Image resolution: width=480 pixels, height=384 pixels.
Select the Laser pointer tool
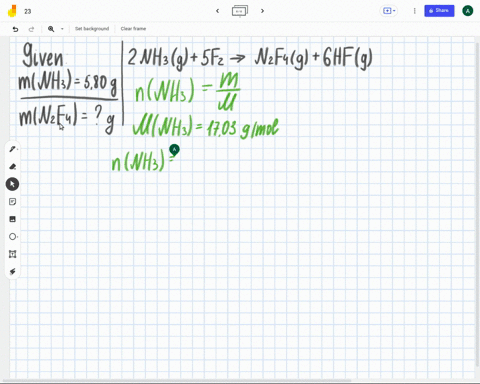pyautogui.click(x=12, y=272)
